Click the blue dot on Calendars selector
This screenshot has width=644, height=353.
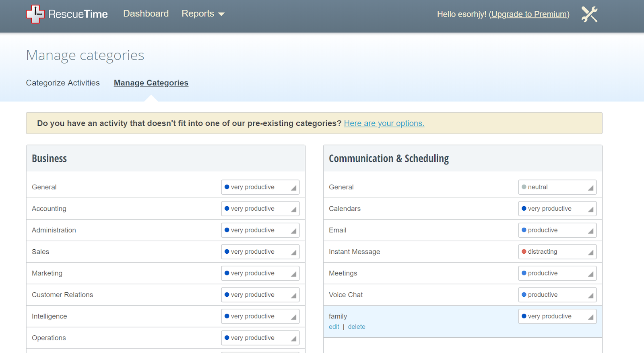tap(524, 209)
